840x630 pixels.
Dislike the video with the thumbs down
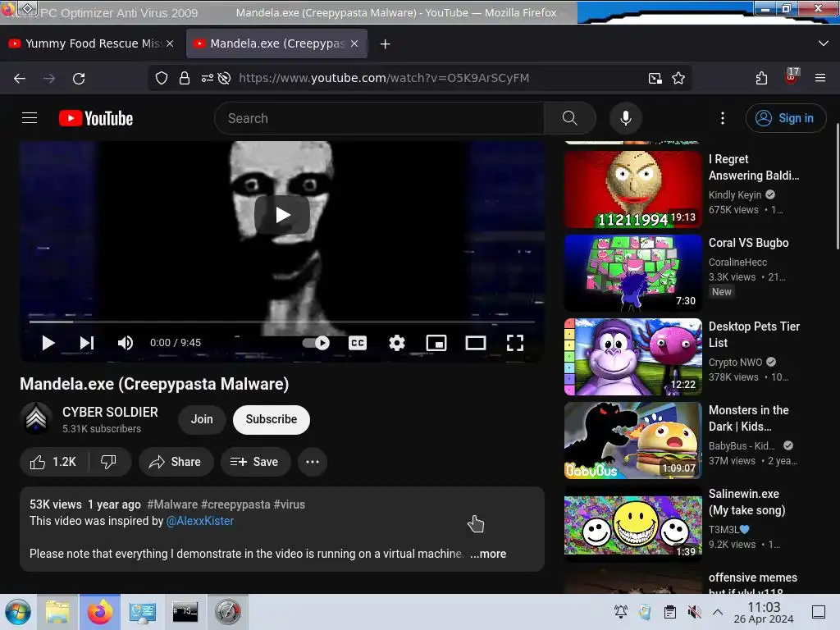tap(109, 462)
